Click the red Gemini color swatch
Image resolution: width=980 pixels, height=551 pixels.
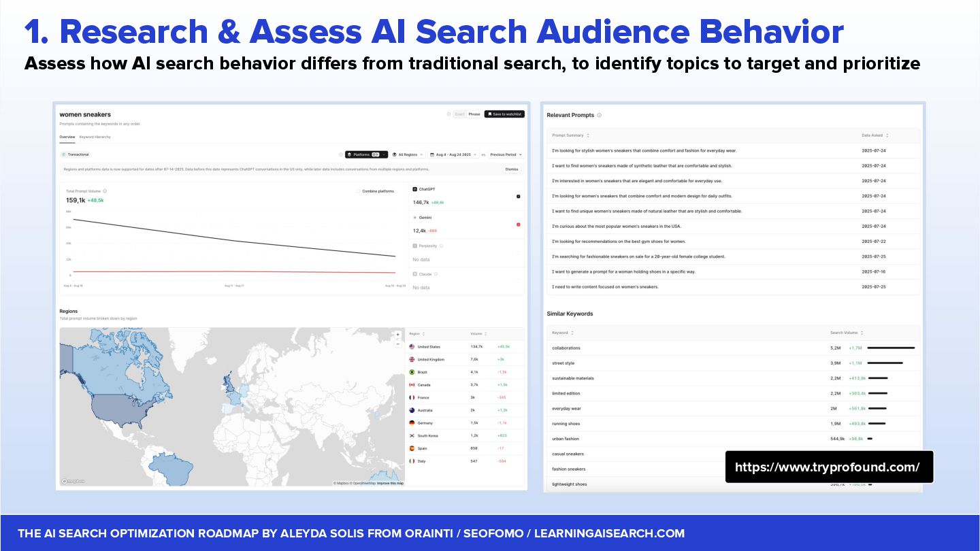coord(519,224)
